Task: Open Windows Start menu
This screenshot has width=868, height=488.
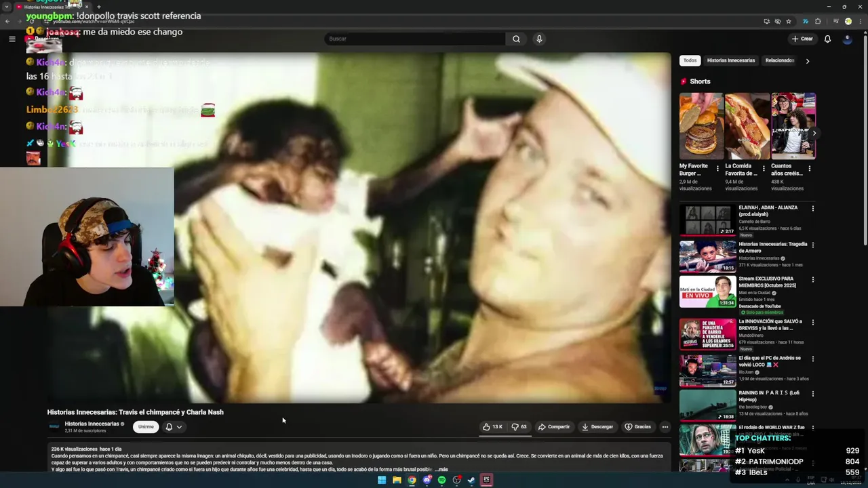Action: point(382,480)
